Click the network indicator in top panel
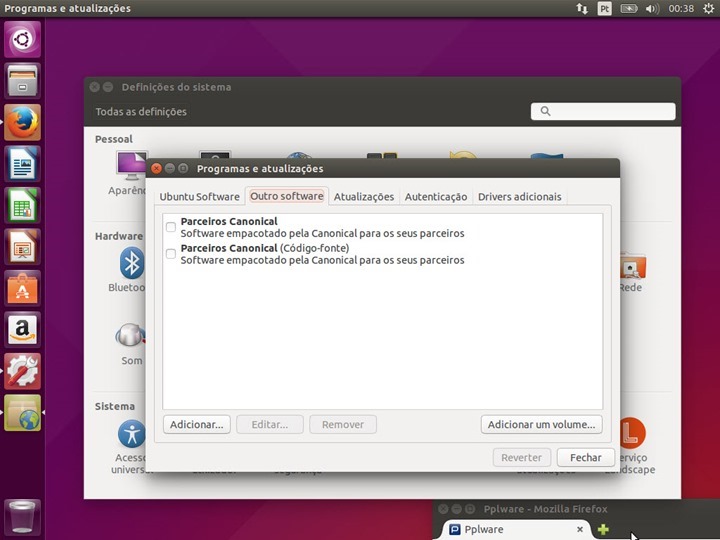The height and width of the screenshot is (540, 720). [x=582, y=8]
